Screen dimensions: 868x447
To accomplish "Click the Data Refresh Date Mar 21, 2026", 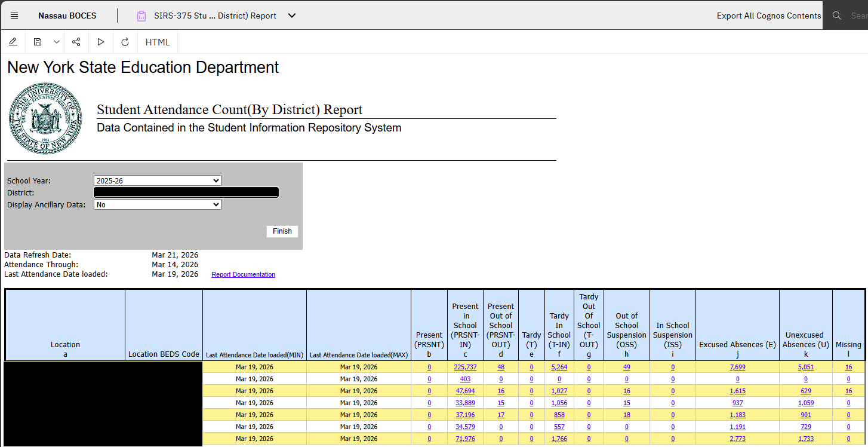I will [175, 255].
